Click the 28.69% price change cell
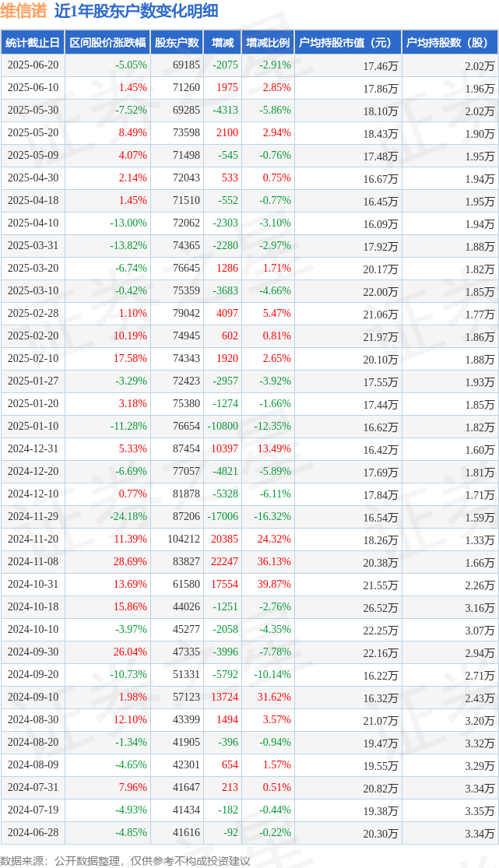The image size is (499, 868). [130, 562]
